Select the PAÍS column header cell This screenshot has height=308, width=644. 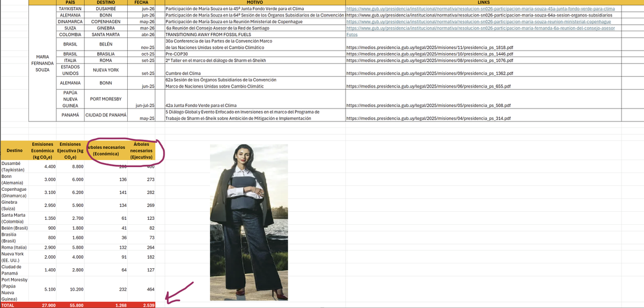[x=69, y=3]
